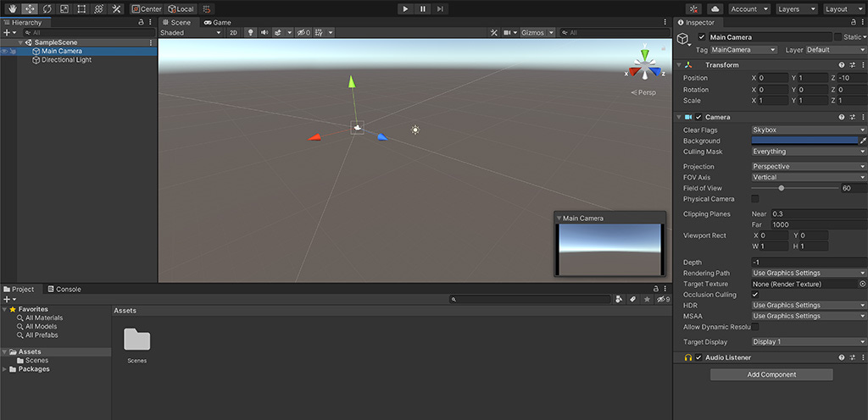Select the Scale tool
The height and width of the screenshot is (420, 868).
point(64,8)
